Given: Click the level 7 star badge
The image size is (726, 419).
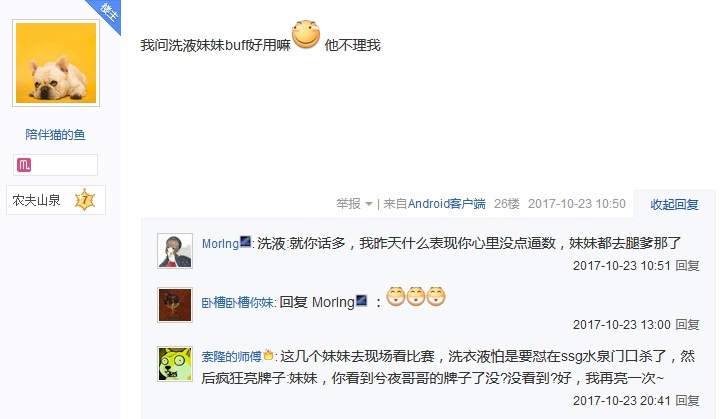Looking at the screenshot, I should click(85, 200).
